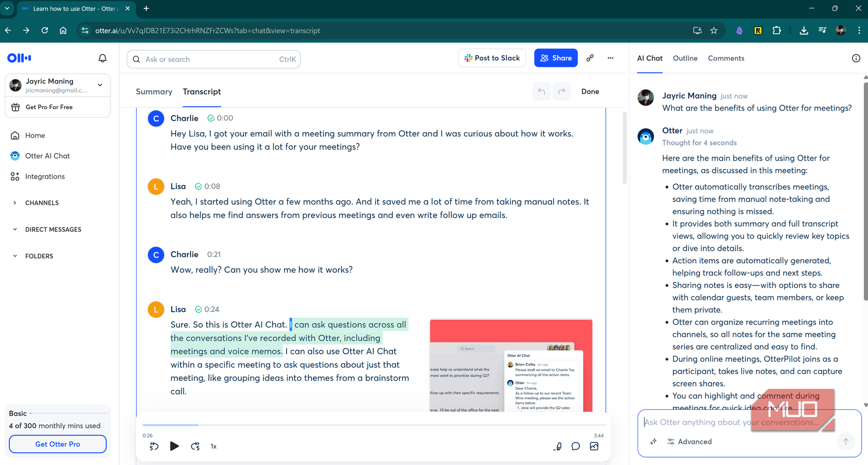Click Post to Slack button
This screenshot has height=465, width=868.
click(x=492, y=58)
